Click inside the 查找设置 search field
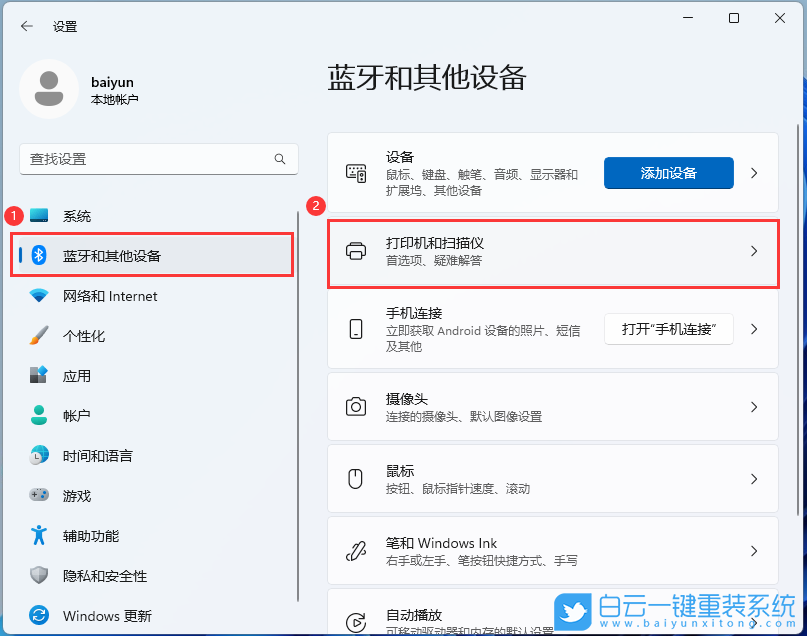This screenshot has height=636, width=807. pos(158,159)
